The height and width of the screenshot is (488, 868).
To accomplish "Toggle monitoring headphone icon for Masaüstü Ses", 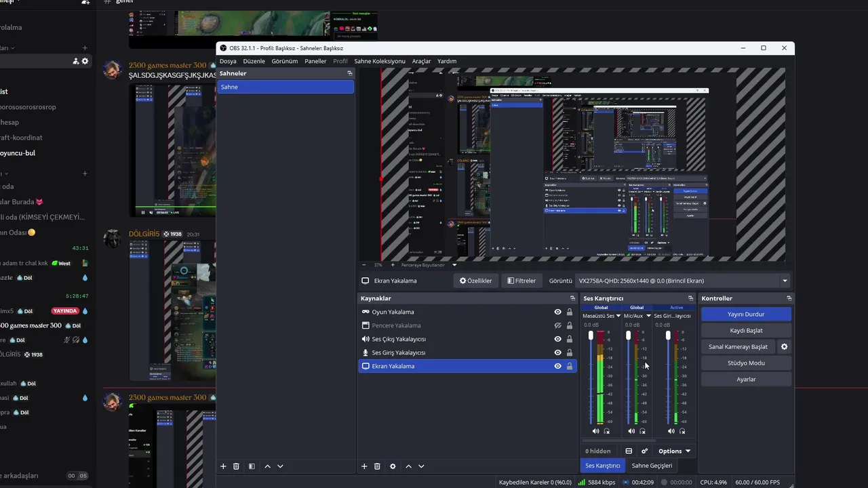I will [x=607, y=431].
